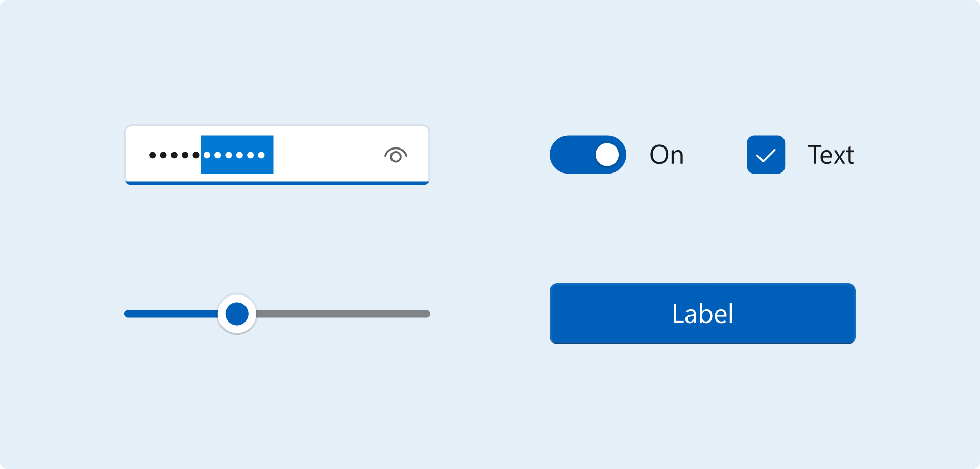This screenshot has height=469, width=980.
Task: Click the blue underline of the password field
Action: coord(277,183)
